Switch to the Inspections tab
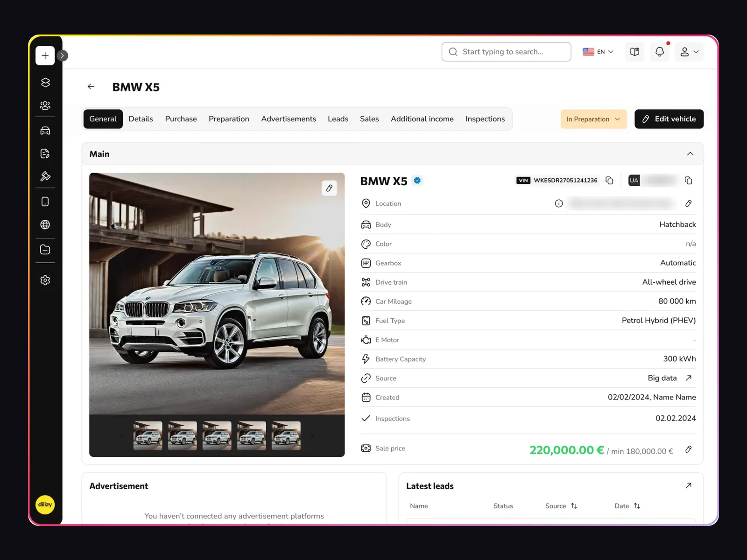This screenshot has height=560, width=747. pos(485,119)
